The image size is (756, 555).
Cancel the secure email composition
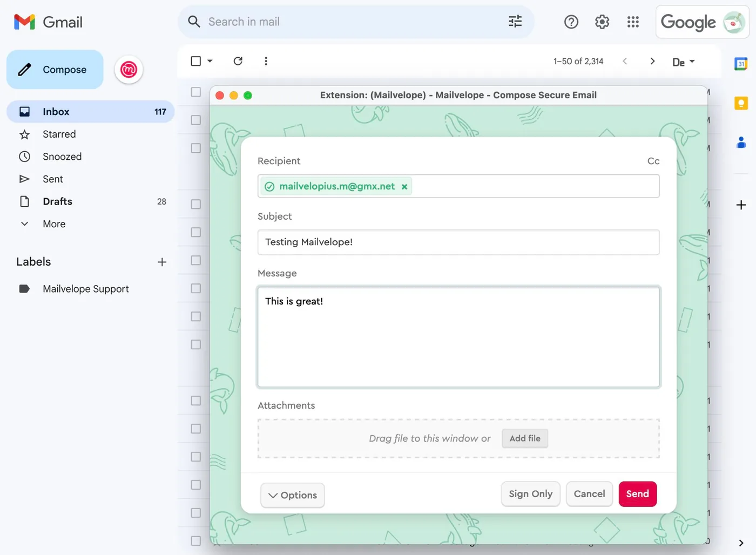click(x=589, y=494)
